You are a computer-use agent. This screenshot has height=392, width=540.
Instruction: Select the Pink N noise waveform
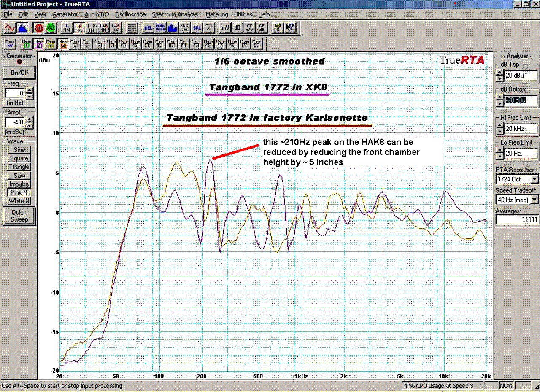(19, 192)
